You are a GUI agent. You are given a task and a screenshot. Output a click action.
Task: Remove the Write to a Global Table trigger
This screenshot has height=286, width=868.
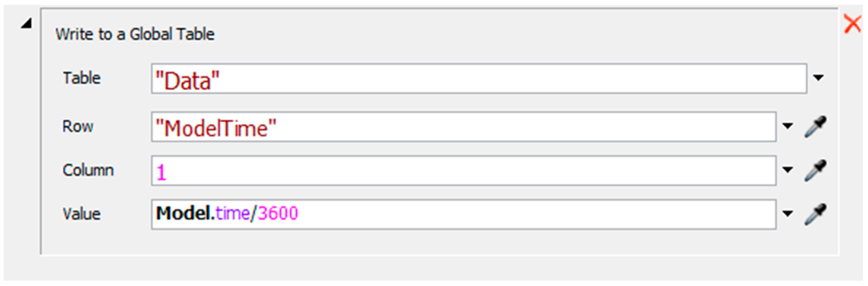point(853,24)
